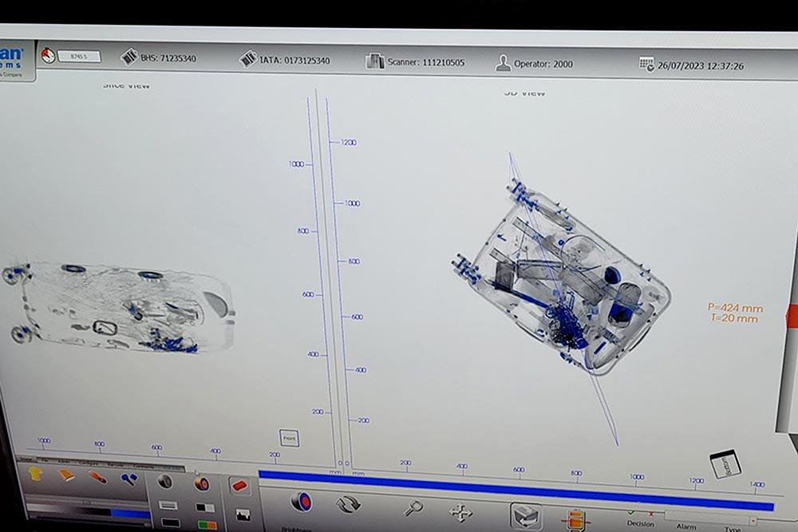The height and width of the screenshot is (532, 798).
Task: Click the calendar date icon
Action: pos(647,65)
